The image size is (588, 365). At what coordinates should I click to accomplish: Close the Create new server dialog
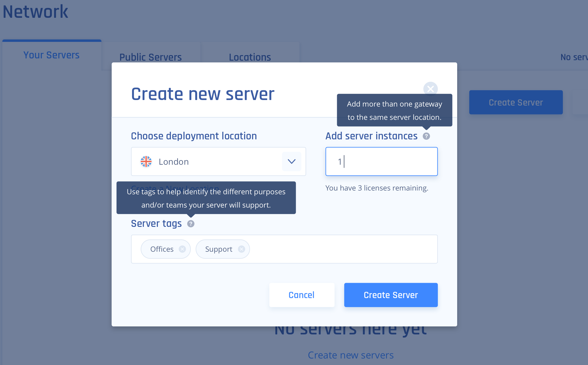(430, 89)
